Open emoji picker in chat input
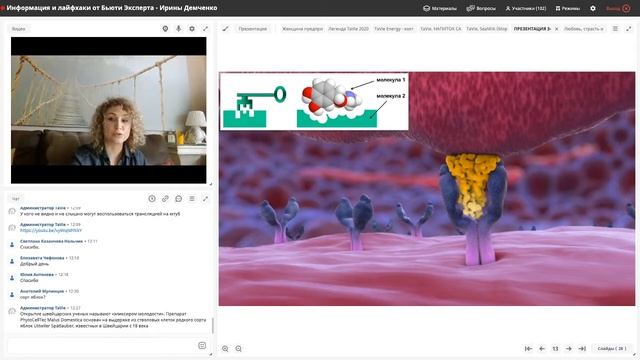 (202, 346)
